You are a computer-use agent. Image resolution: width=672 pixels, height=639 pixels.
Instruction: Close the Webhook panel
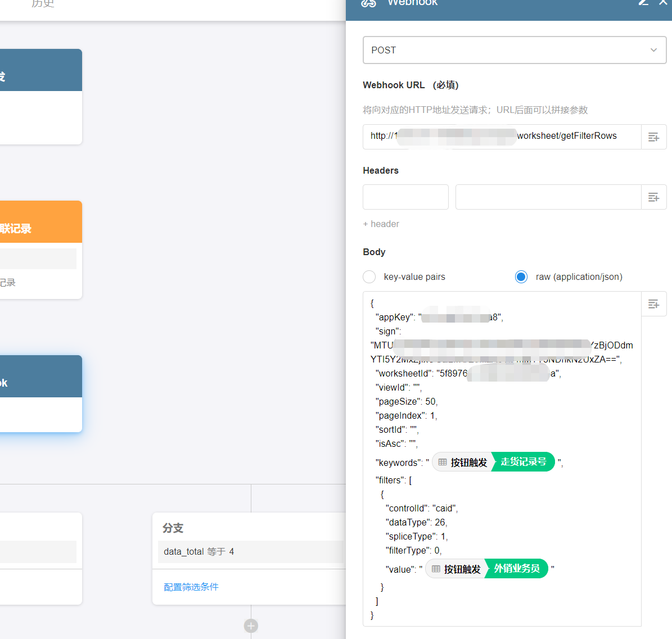(663, 3)
